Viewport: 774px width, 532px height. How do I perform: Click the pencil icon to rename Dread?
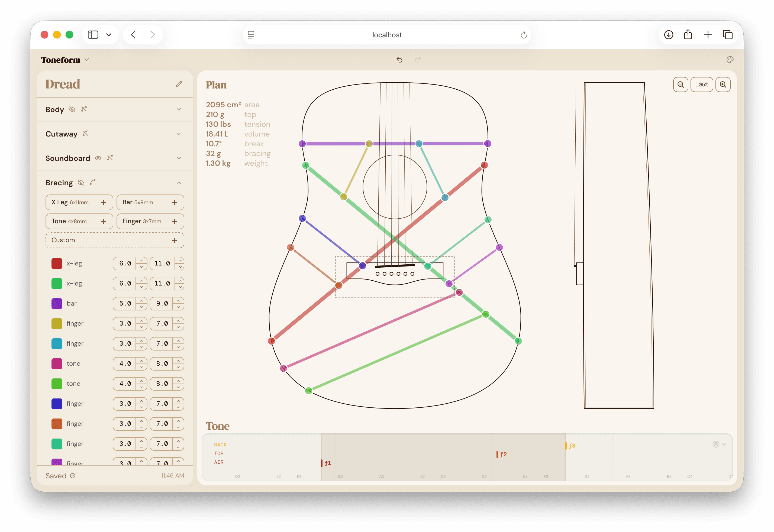tap(179, 84)
